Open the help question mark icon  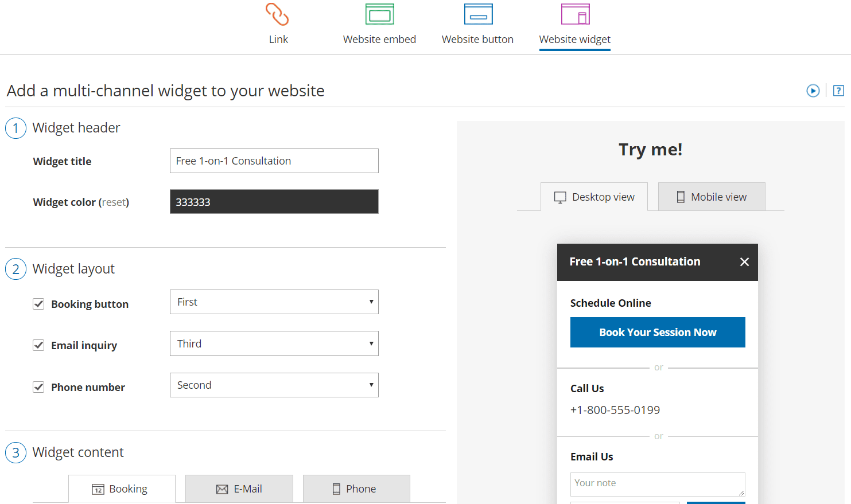[839, 91]
